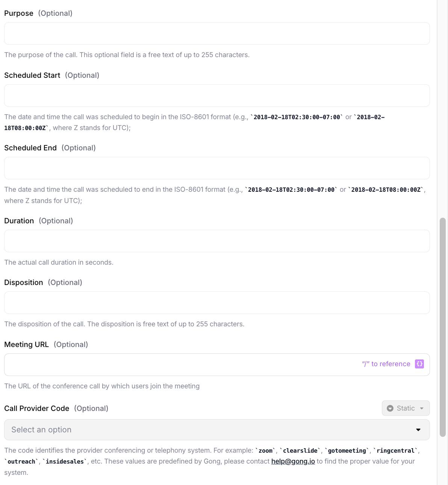Click the Scheduled Start label

(x=32, y=75)
